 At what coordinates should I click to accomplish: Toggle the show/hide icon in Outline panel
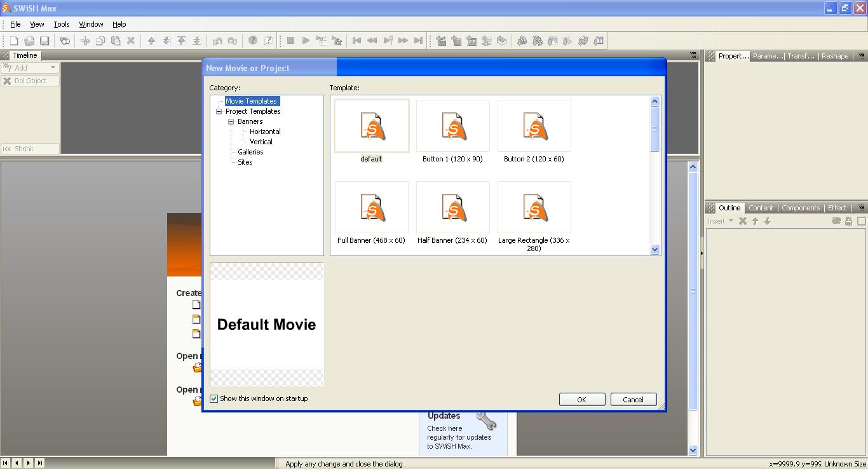tap(836, 221)
